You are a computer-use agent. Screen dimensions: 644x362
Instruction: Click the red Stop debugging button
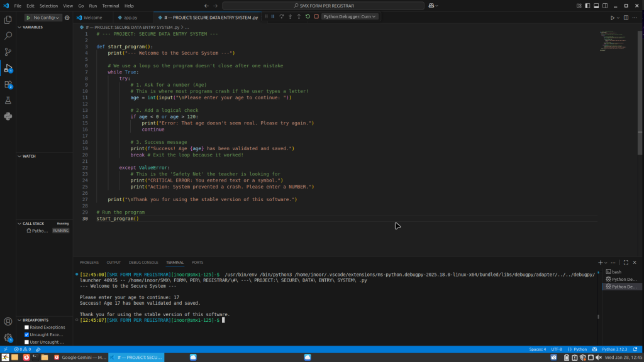click(x=316, y=16)
